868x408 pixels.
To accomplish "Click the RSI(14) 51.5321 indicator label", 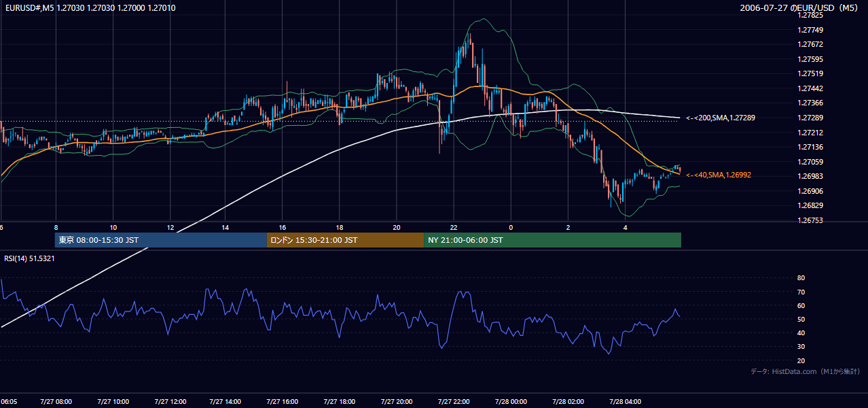I will [x=29, y=258].
